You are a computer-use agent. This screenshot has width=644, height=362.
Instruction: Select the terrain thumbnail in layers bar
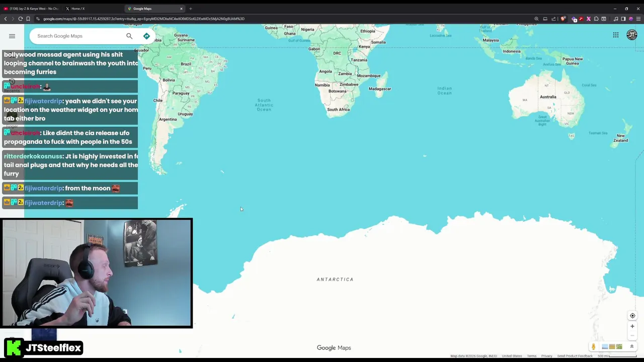(619, 346)
